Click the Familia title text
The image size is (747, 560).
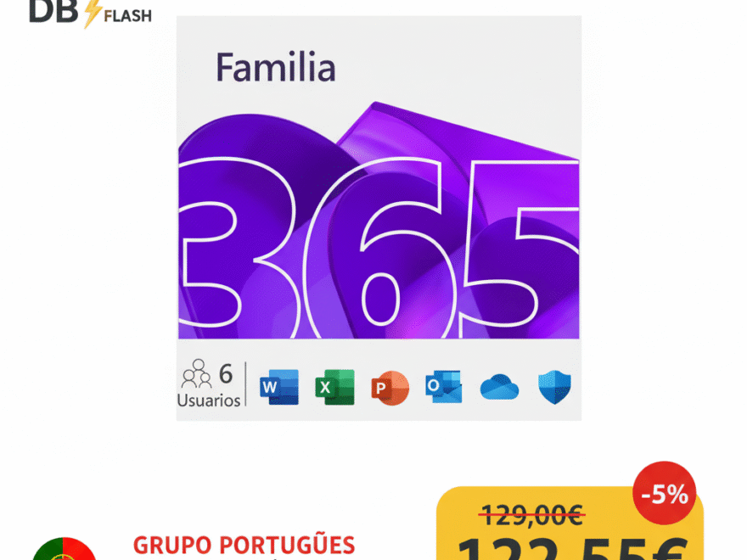pos(276,68)
